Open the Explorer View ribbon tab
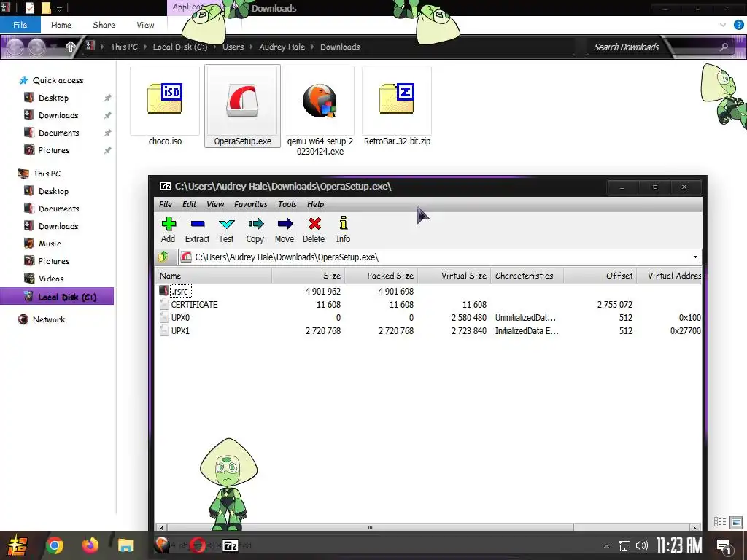This screenshot has height=560, width=747. tap(145, 25)
